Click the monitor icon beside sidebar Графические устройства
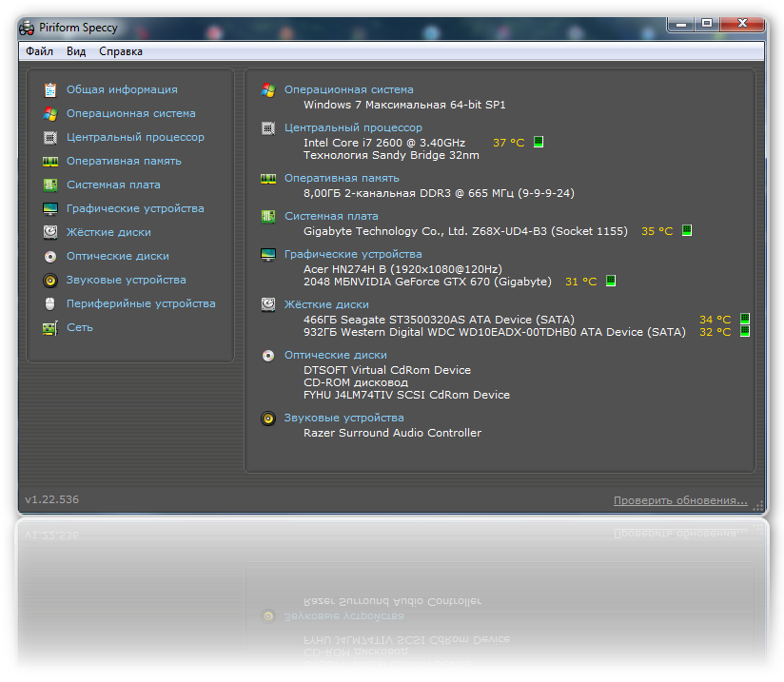This screenshot has height=682, width=784. pyautogui.click(x=50, y=208)
